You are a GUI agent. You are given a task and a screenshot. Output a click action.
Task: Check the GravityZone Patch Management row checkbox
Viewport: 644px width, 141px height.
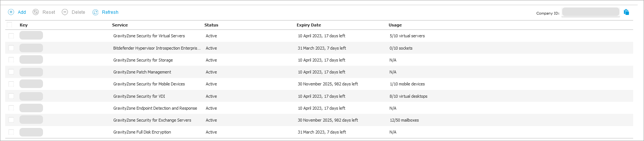[11, 72]
